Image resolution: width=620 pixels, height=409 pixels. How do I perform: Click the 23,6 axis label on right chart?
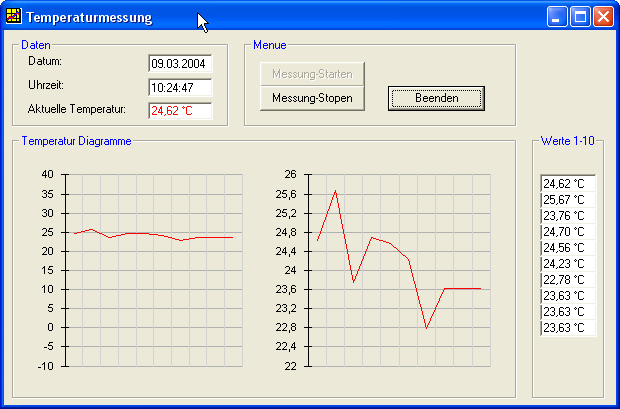click(286, 290)
